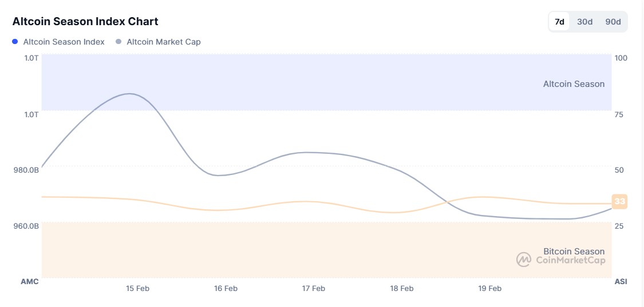644x307 pixels.
Task: Select the 30d timeframe tab
Action: point(584,22)
